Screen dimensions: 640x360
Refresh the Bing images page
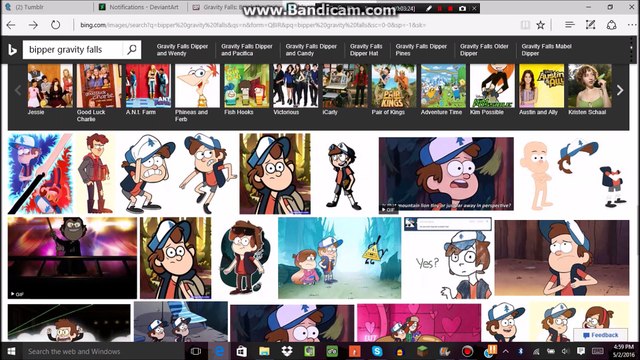(56, 25)
